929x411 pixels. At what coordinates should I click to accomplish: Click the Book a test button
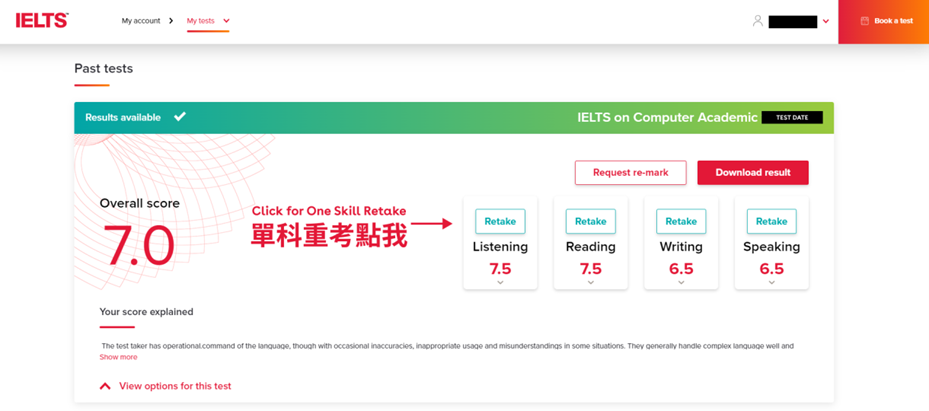click(883, 21)
